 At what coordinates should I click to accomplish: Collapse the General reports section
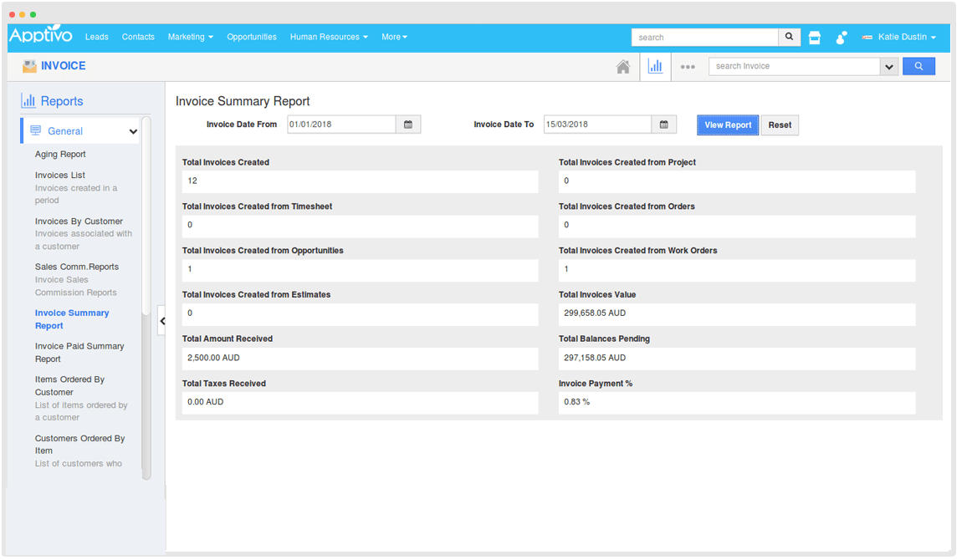click(133, 131)
